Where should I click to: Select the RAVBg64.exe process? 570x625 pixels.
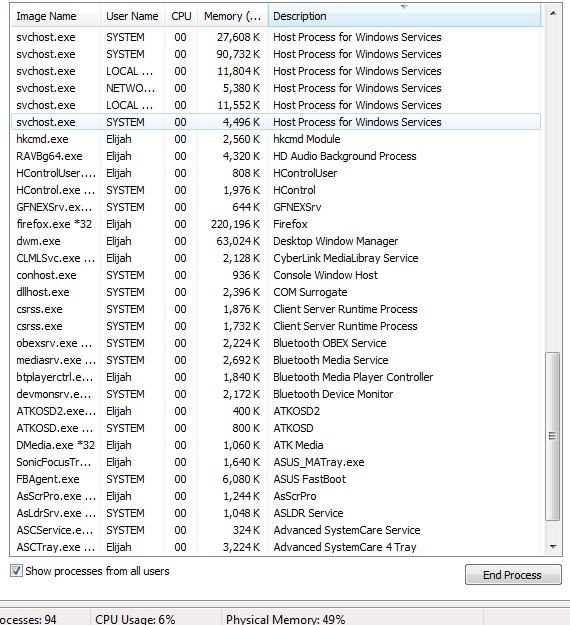276,156
